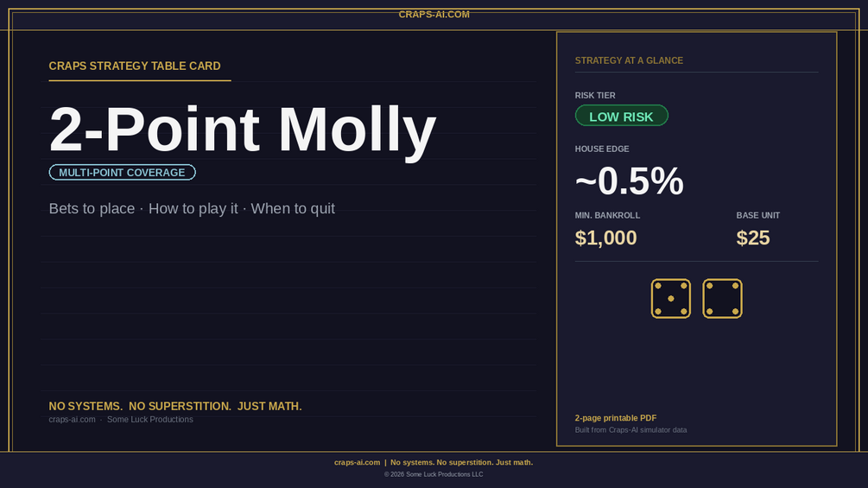Click 'Built from Craps-AI simulator data' text
This screenshot has width=868, height=488.
(630, 430)
